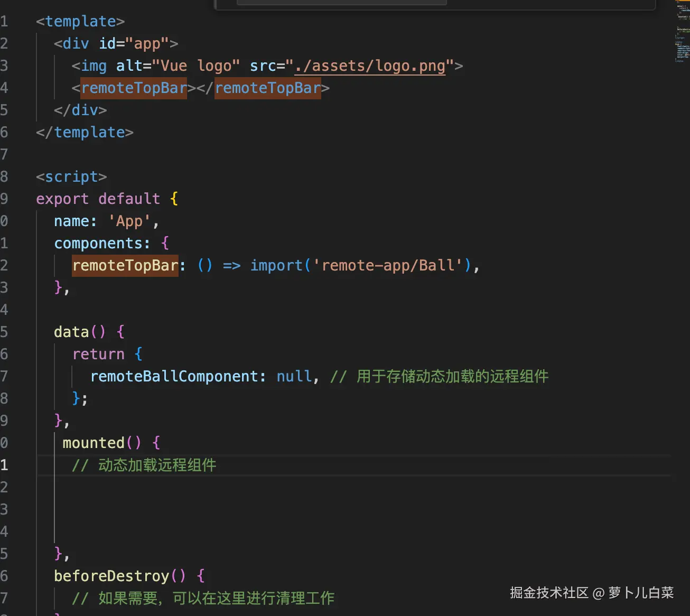The width and height of the screenshot is (690, 616).
Task: Click the 'App' name string
Action: 129,221
